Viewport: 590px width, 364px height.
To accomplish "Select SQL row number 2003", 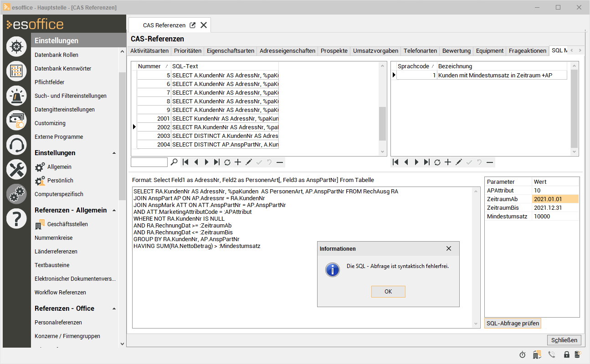I will coord(208,136).
